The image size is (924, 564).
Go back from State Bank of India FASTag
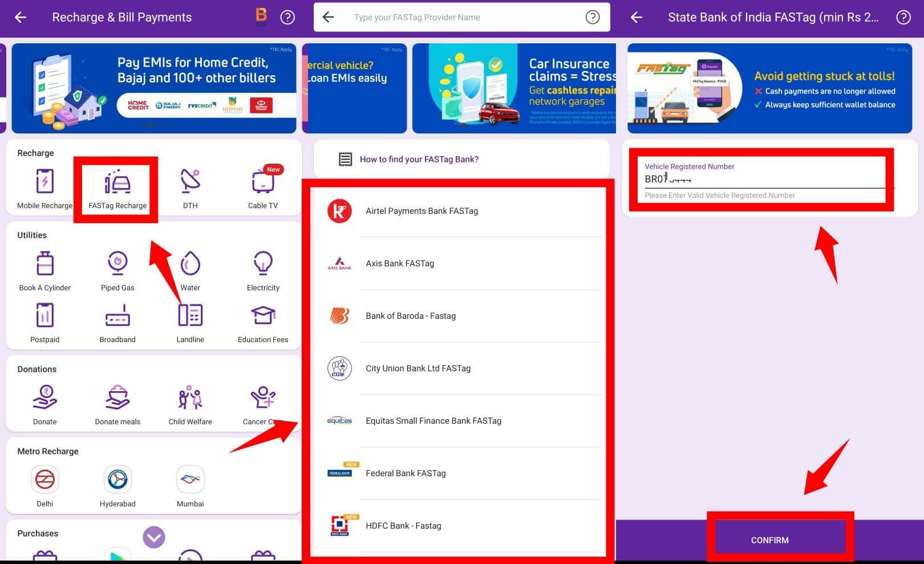(x=637, y=17)
